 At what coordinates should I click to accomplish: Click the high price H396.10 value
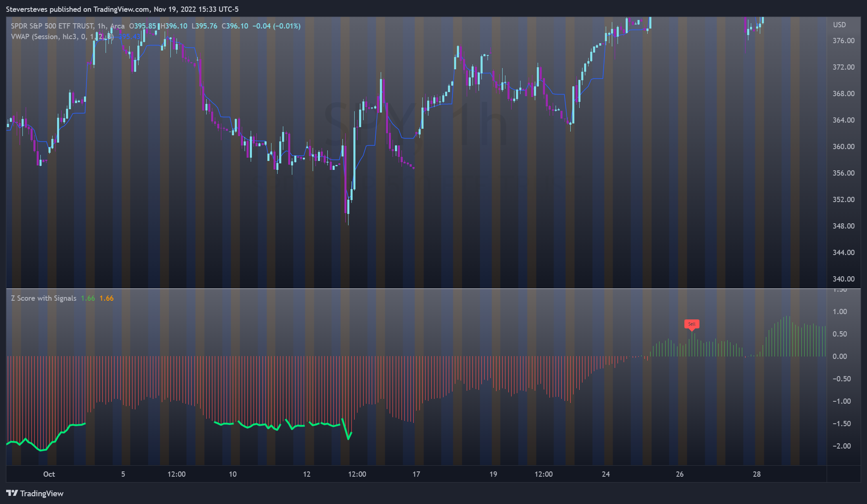[174, 26]
